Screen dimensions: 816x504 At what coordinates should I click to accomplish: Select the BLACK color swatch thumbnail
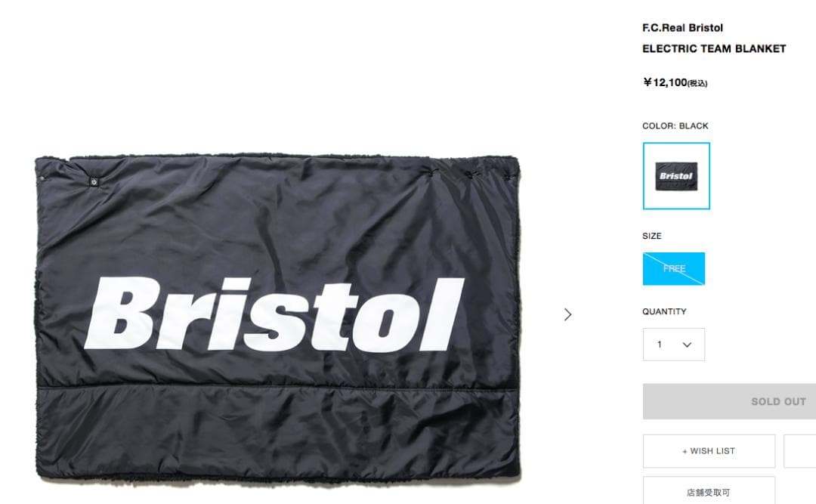pyautogui.click(x=676, y=176)
